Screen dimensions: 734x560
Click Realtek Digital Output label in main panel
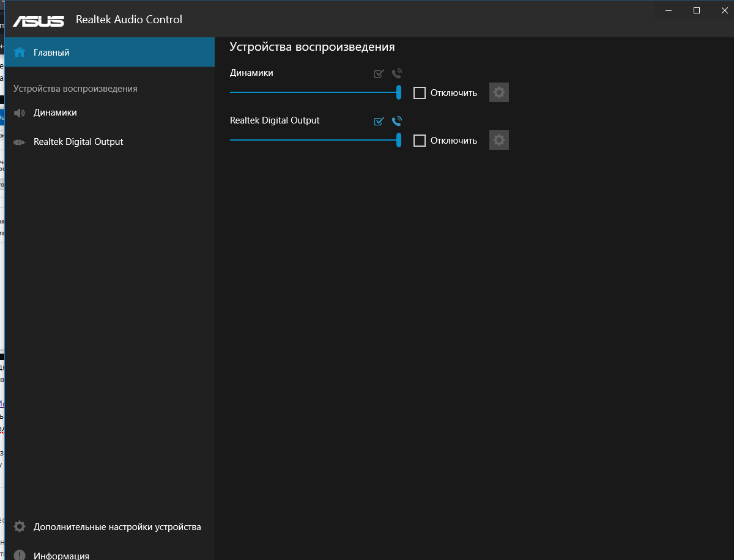pos(275,120)
